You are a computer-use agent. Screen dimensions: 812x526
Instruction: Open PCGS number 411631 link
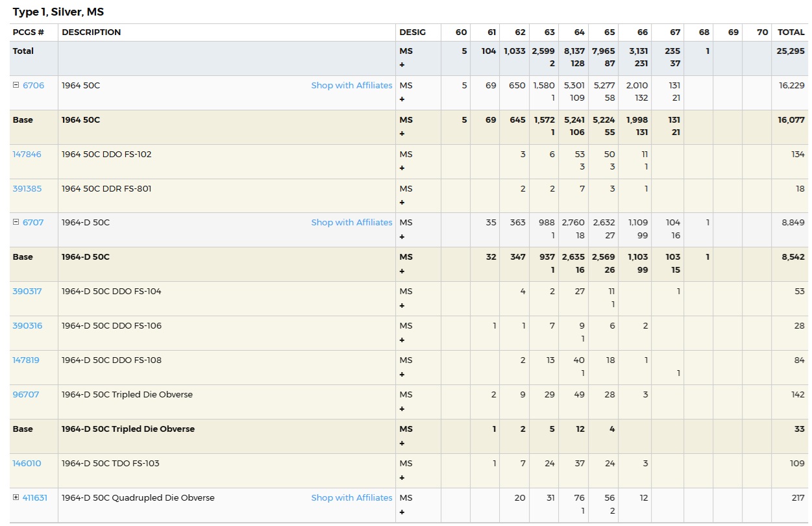click(35, 497)
